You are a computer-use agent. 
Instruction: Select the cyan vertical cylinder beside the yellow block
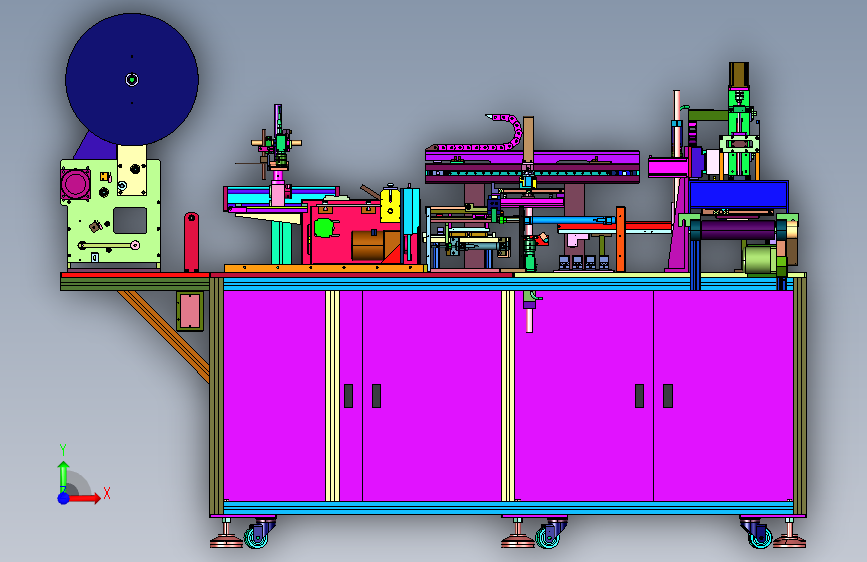[411, 212]
